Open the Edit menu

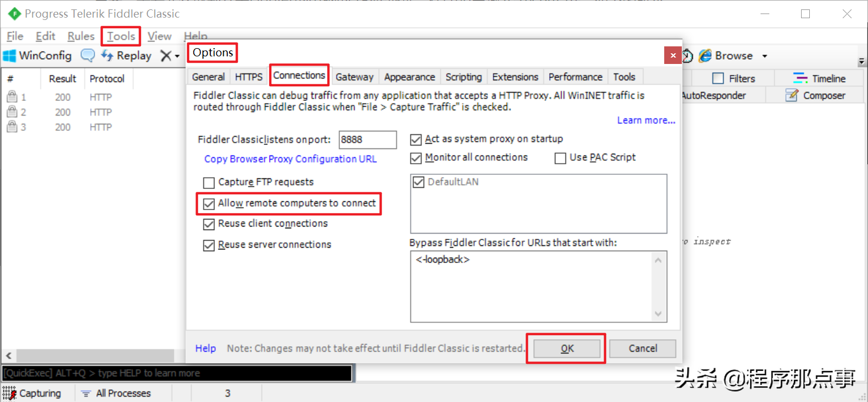click(x=45, y=36)
